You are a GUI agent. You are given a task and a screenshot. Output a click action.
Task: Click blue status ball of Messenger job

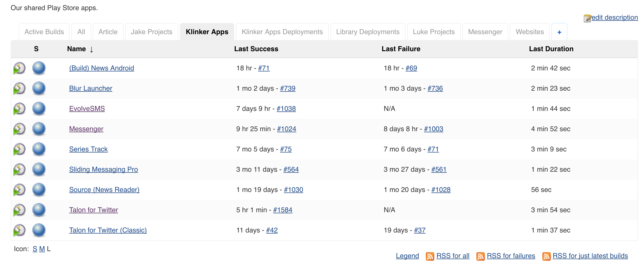[x=39, y=129]
